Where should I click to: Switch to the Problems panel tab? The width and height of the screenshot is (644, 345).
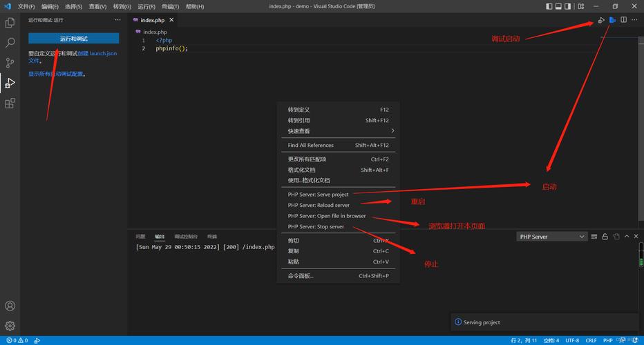pyautogui.click(x=140, y=236)
